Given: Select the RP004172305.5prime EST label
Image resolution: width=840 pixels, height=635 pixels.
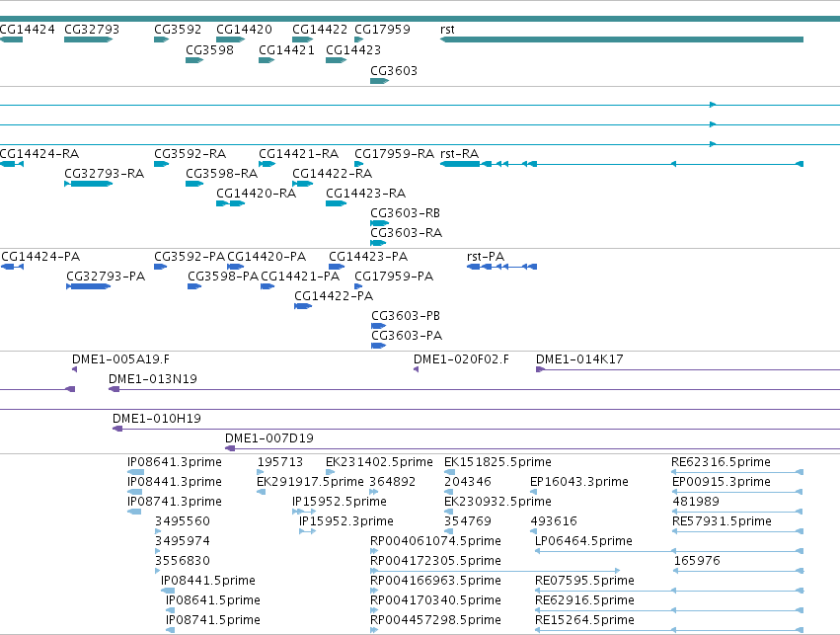Looking at the screenshot, I should (x=436, y=562).
